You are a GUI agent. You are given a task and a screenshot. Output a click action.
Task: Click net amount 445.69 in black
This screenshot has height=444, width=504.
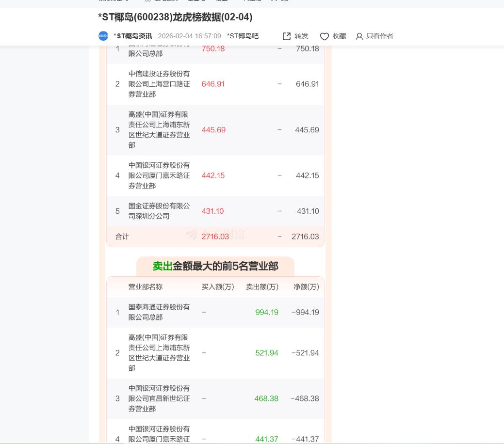click(307, 130)
